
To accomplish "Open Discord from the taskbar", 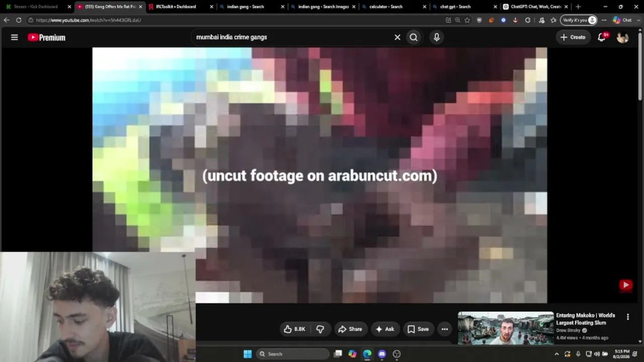I will tap(382, 354).
